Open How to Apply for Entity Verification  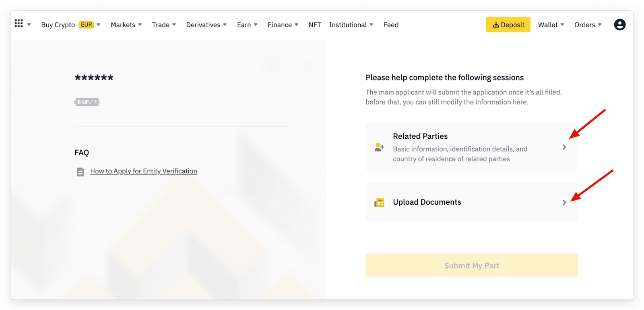pyautogui.click(x=144, y=171)
